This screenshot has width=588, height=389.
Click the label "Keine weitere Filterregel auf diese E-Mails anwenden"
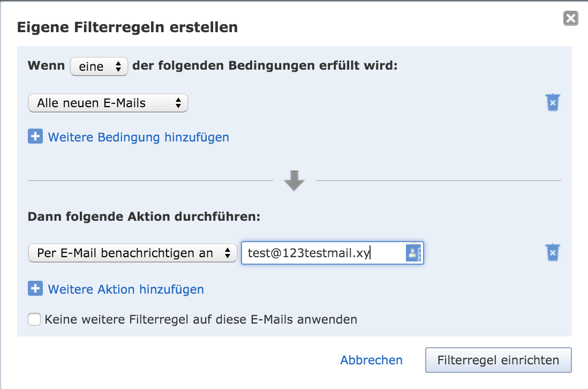pyautogui.click(x=201, y=319)
